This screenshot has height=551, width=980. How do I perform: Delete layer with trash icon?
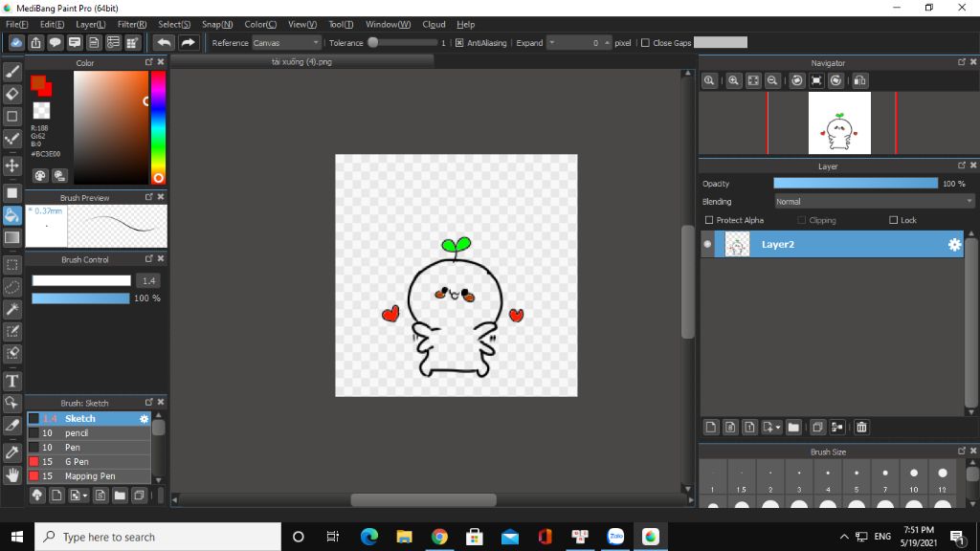861,428
